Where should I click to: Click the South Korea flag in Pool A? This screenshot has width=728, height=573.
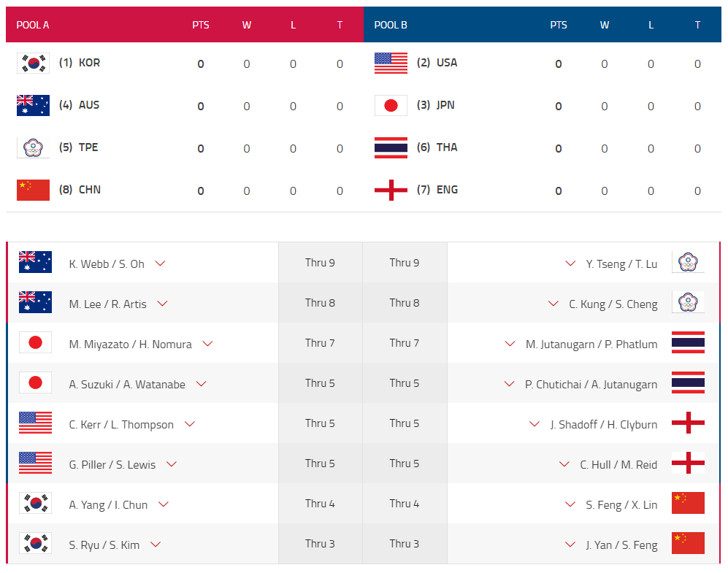click(x=33, y=64)
